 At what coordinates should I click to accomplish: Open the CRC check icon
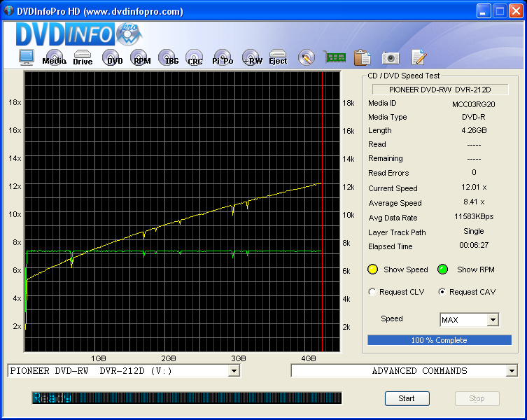tap(195, 57)
